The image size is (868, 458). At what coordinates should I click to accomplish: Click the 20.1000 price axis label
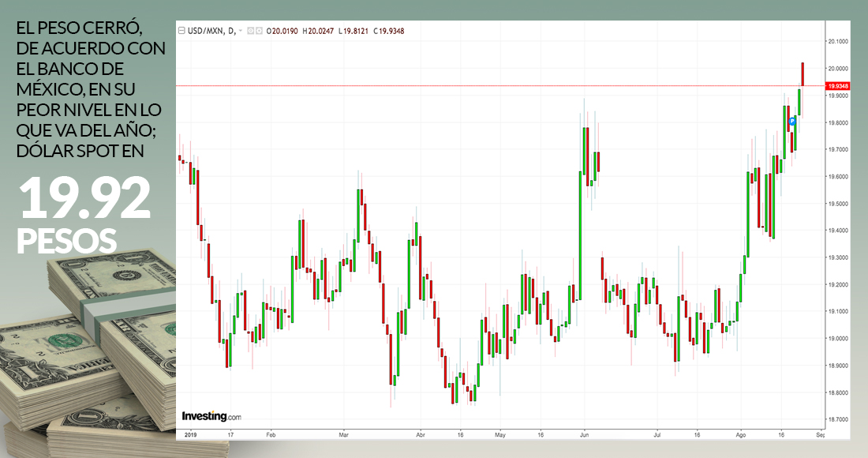click(837, 41)
